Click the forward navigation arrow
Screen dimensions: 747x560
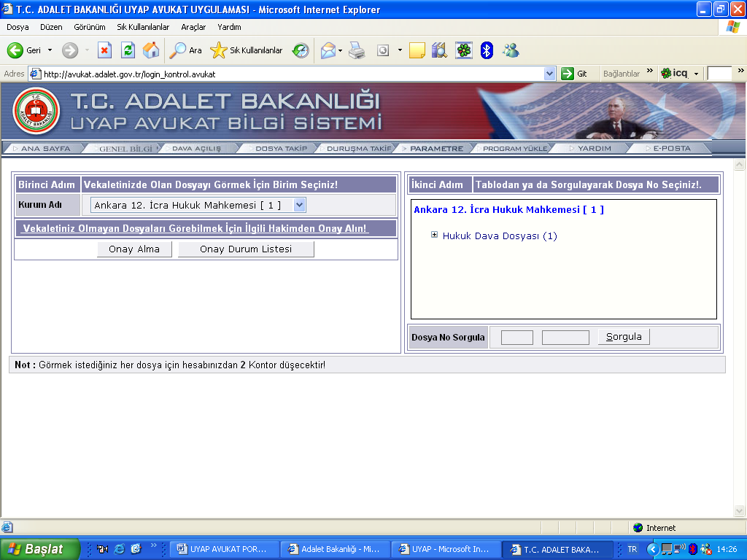70,50
